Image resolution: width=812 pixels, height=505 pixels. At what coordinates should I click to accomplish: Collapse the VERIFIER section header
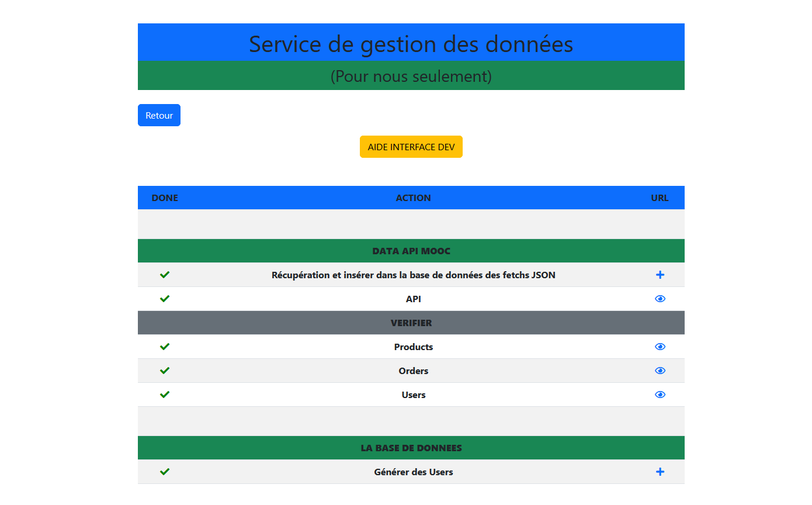411,323
